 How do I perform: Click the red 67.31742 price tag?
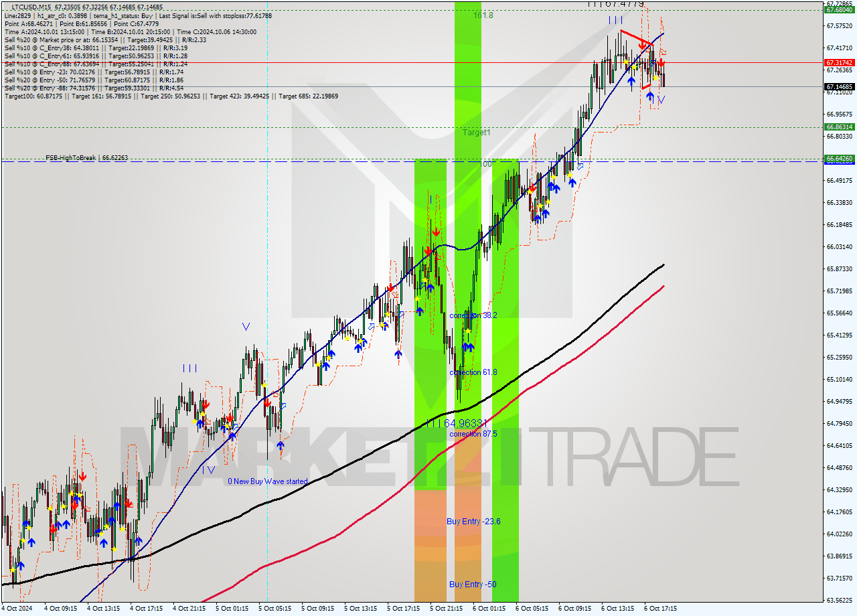[x=839, y=62]
